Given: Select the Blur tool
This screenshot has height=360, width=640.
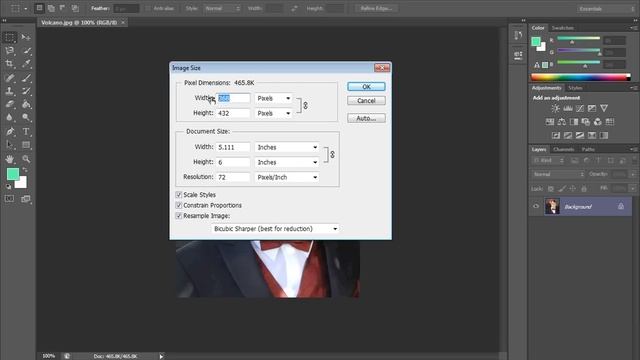Looking at the screenshot, I should point(10,118).
